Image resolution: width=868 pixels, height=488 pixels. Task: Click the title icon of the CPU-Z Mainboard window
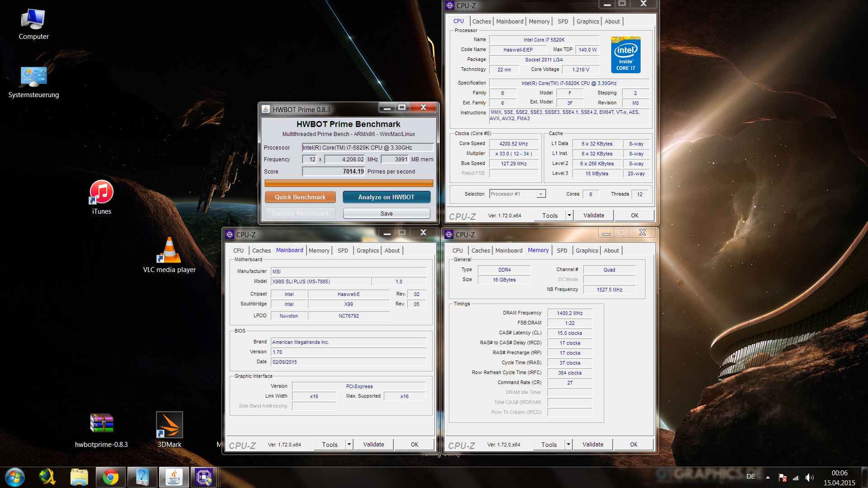point(230,235)
